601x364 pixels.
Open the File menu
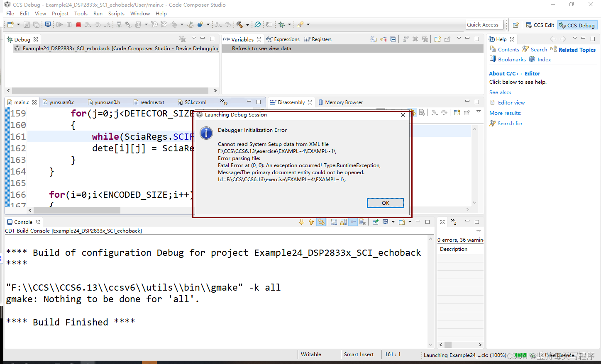coord(10,14)
